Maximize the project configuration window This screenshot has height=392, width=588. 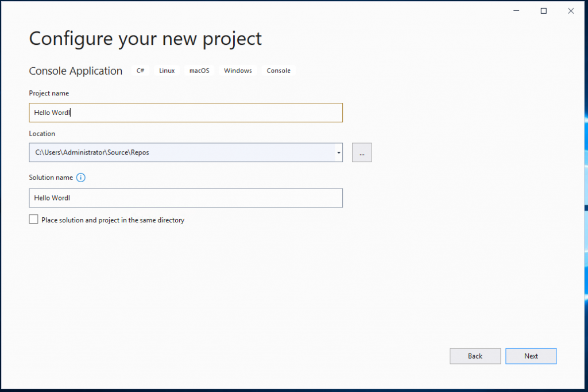[543, 11]
